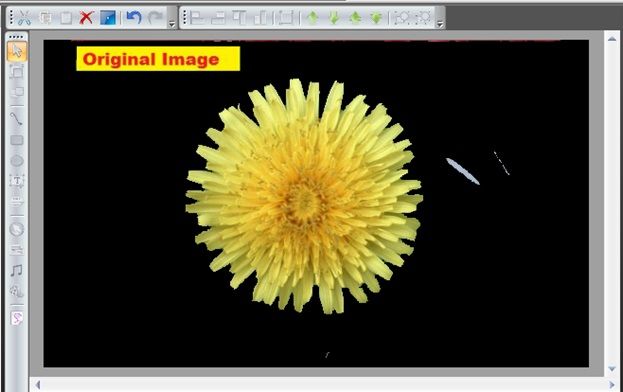623x392 pixels.
Task: Send object backward with single green down arrow
Action: coord(334,18)
